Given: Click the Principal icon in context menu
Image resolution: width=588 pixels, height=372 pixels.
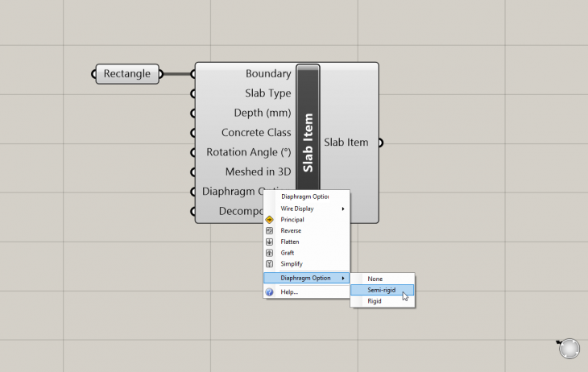Looking at the screenshot, I should point(269,220).
